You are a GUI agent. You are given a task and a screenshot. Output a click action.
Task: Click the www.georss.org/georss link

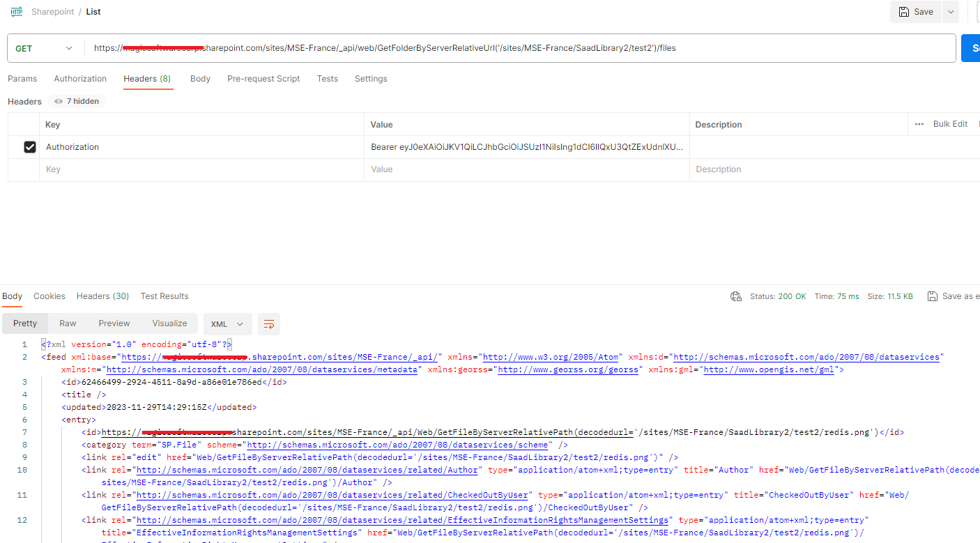click(x=568, y=369)
